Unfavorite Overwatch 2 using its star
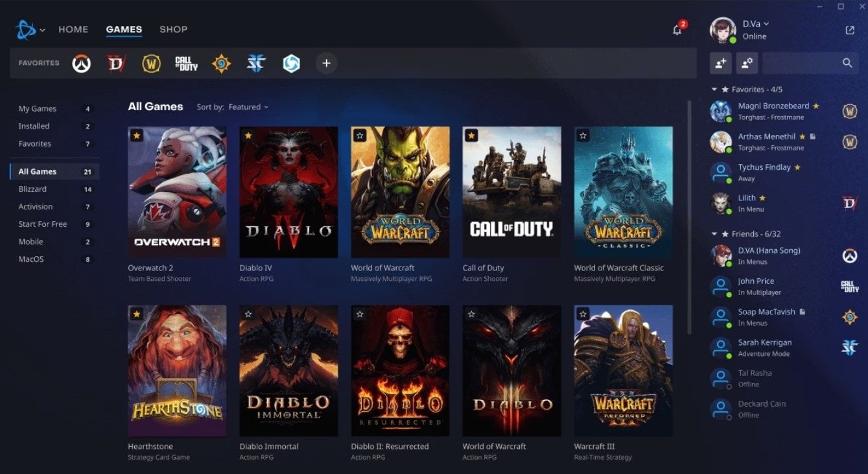This screenshot has height=474, width=868. coord(136,136)
